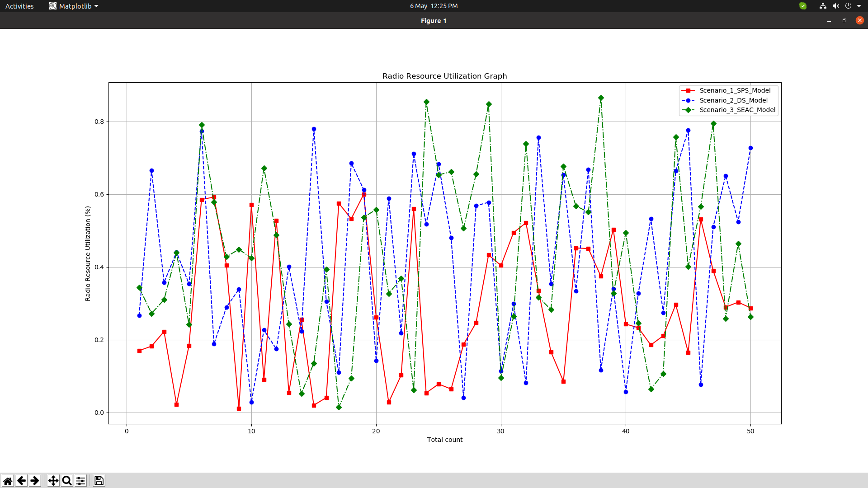Open the clock and calendar panel
Viewport: 868px width, 488px height.
[434, 6]
